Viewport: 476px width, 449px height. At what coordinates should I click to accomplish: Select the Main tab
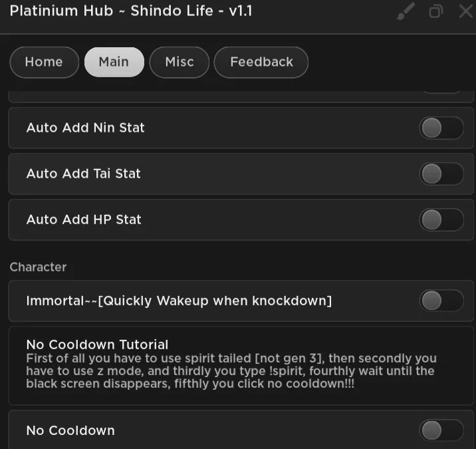(x=114, y=63)
